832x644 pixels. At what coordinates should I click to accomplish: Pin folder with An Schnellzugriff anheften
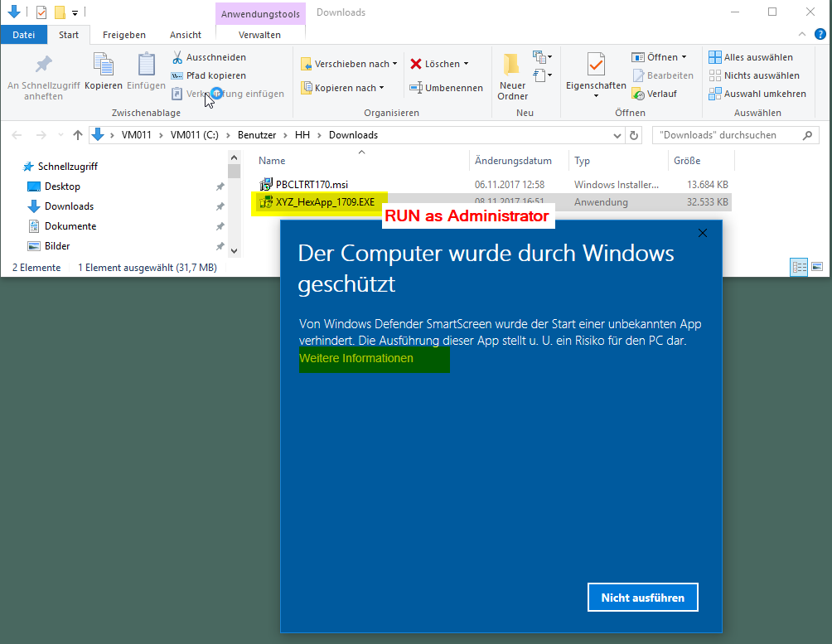44,78
